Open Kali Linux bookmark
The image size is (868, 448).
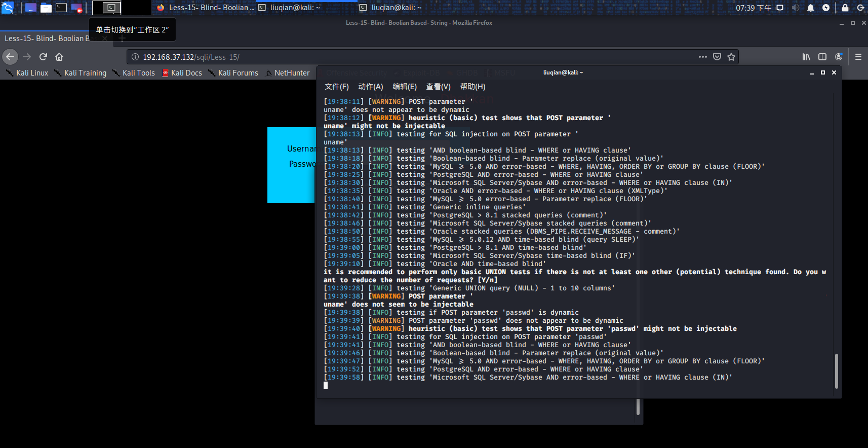click(27, 73)
